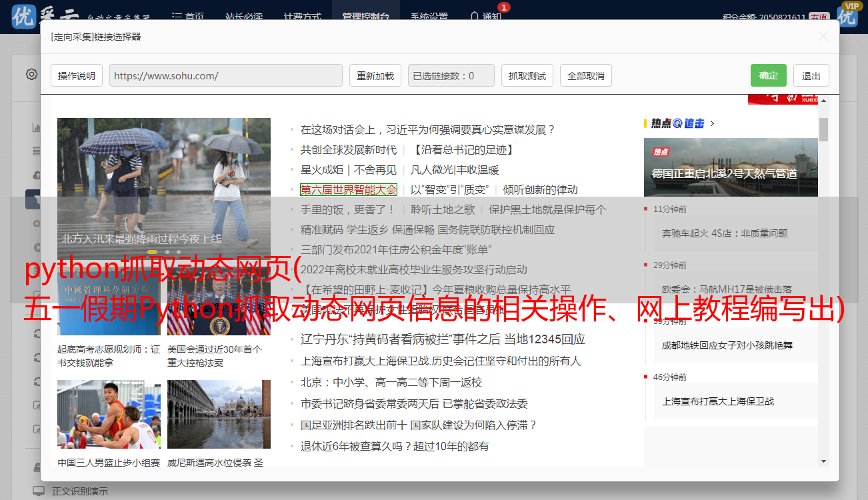This screenshot has height=500, width=868.
Task: Click caption 北方入汛来最强降雨过程今夜上线
Action: (x=142, y=239)
